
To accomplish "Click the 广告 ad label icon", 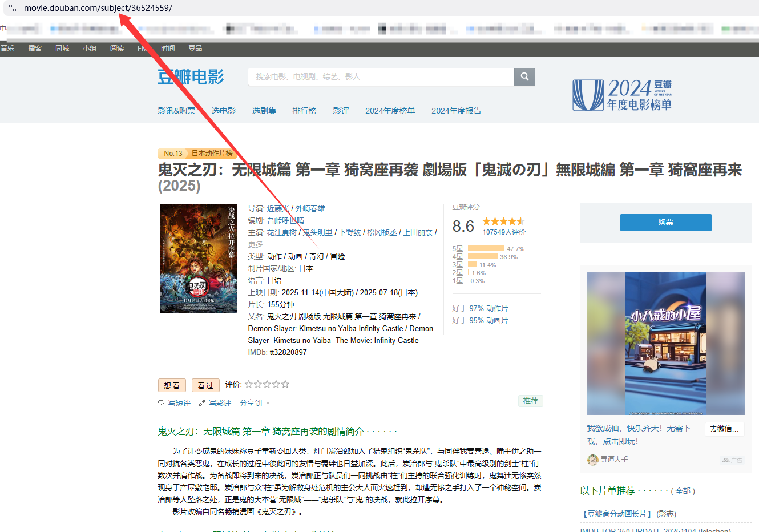I will [x=732, y=460].
